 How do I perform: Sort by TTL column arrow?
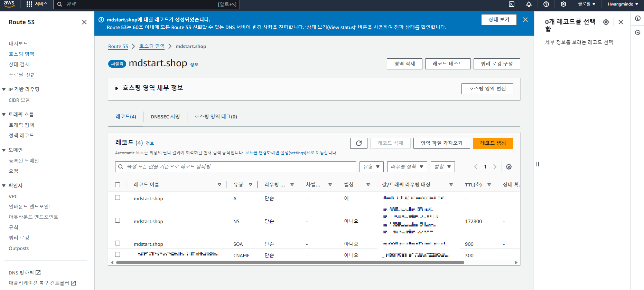[489, 185]
